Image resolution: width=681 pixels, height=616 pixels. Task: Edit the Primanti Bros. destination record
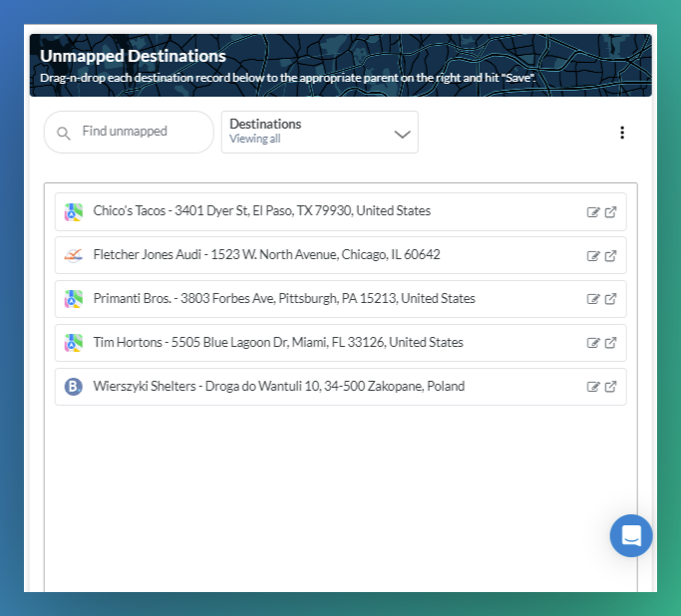pos(593,299)
